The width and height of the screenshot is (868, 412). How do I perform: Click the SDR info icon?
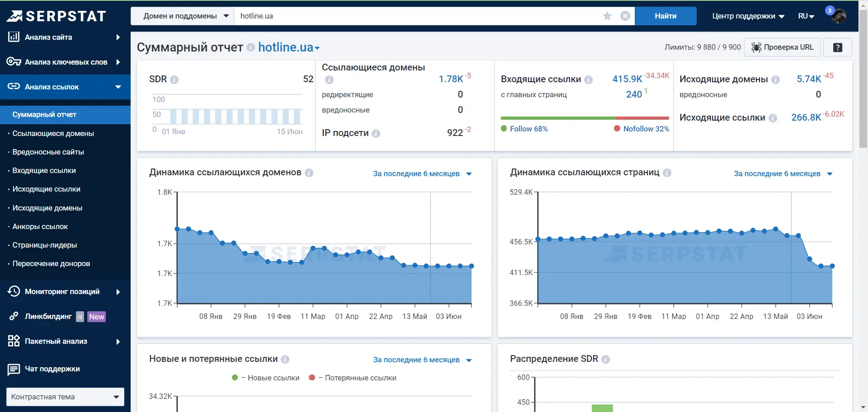click(175, 80)
